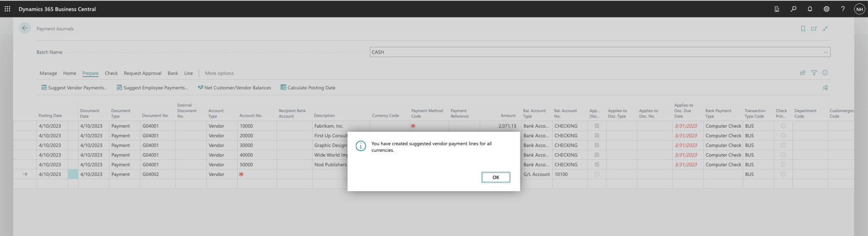Click the balance account 10100 cell
This screenshot has width=868, height=236.
tap(570, 174)
